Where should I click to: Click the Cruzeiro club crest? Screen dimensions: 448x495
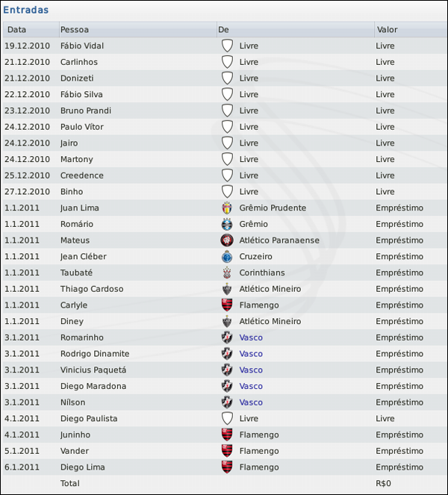click(227, 257)
